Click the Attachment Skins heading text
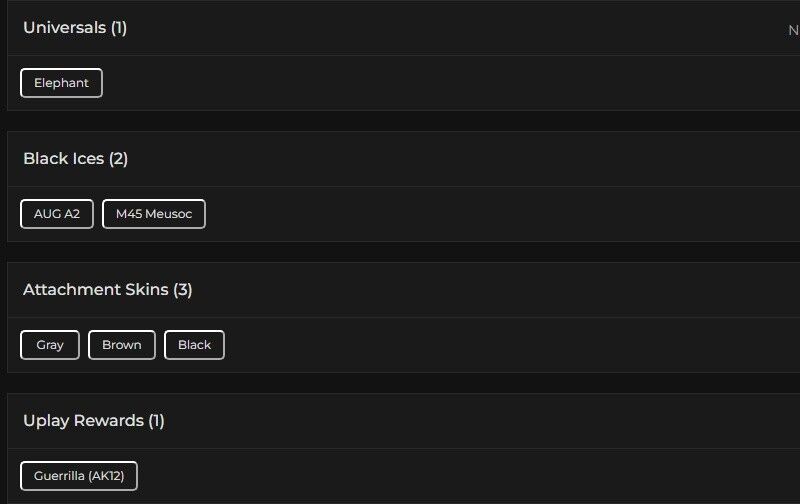The width and height of the screenshot is (800, 504). [95, 290]
